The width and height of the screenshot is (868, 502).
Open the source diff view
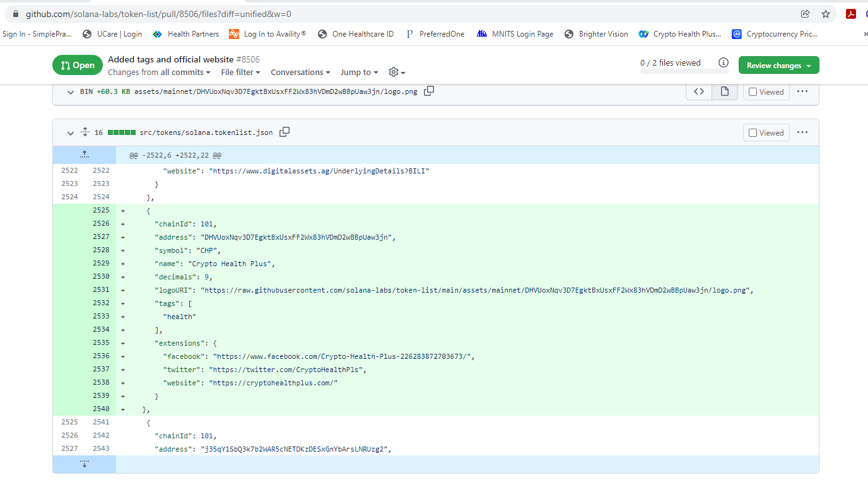[x=698, y=91]
